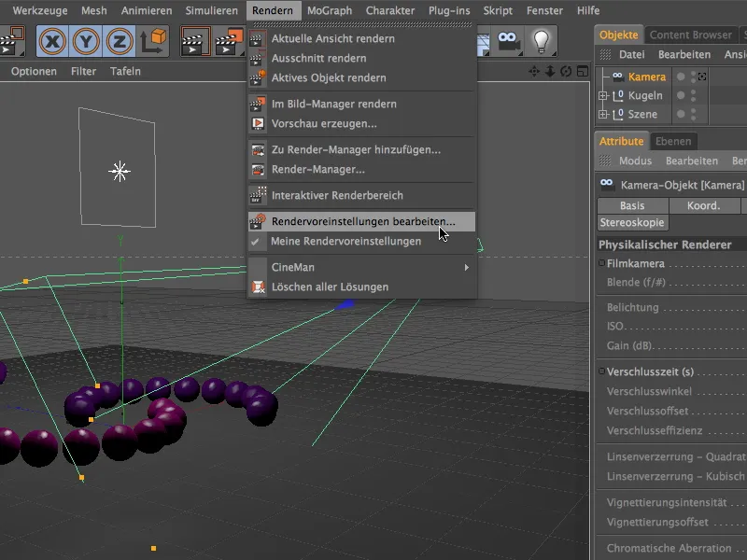Open the Tafeln viewport menu
747x560 pixels.
coord(125,72)
